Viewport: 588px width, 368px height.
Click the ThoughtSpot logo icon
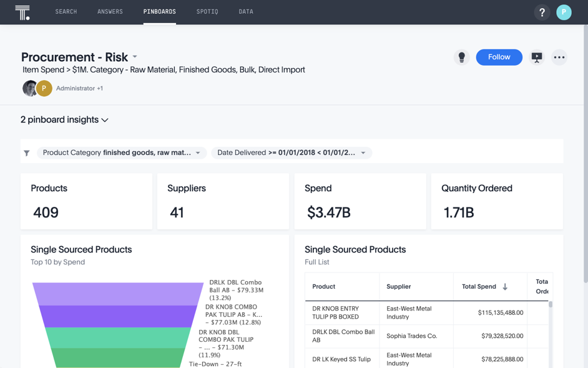click(x=22, y=12)
